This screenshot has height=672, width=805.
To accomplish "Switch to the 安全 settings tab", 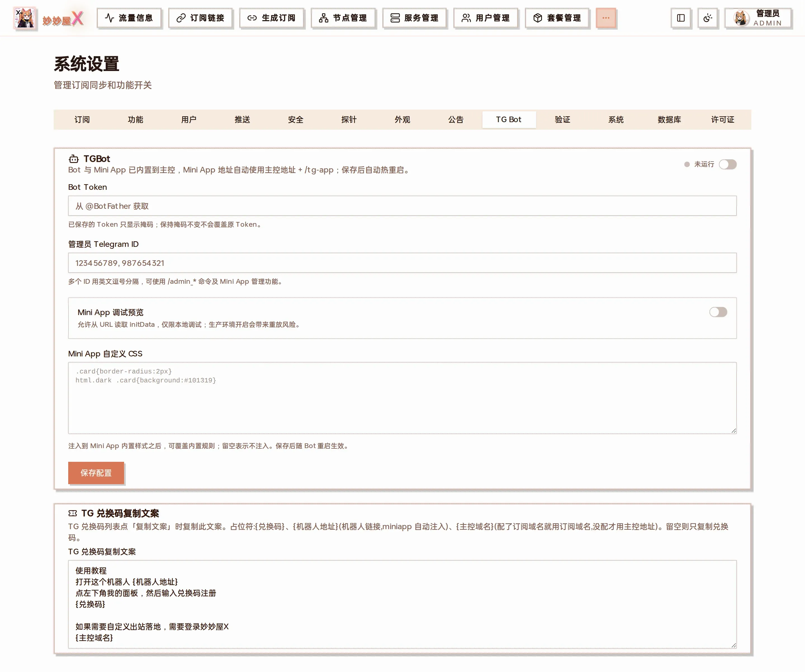I will pyautogui.click(x=295, y=120).
